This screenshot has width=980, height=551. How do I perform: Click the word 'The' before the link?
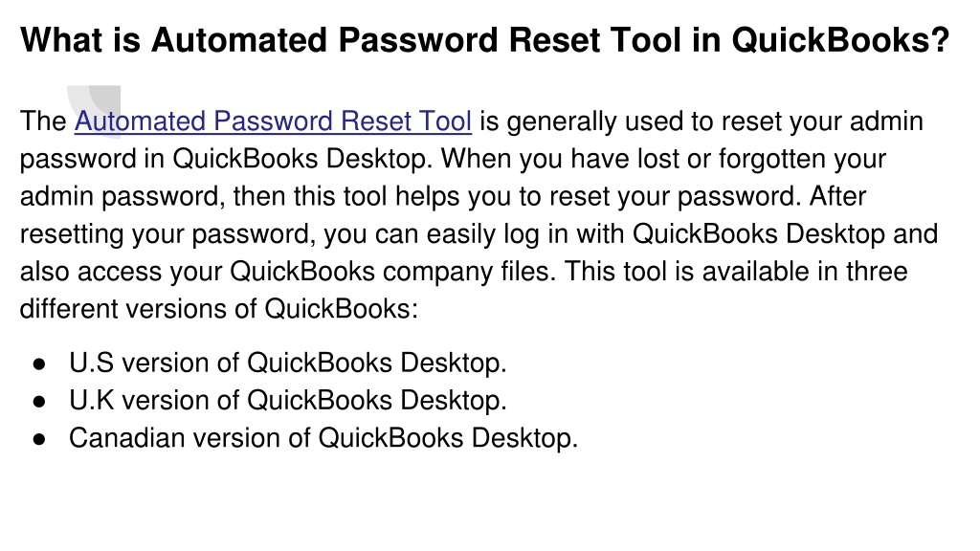43,121
